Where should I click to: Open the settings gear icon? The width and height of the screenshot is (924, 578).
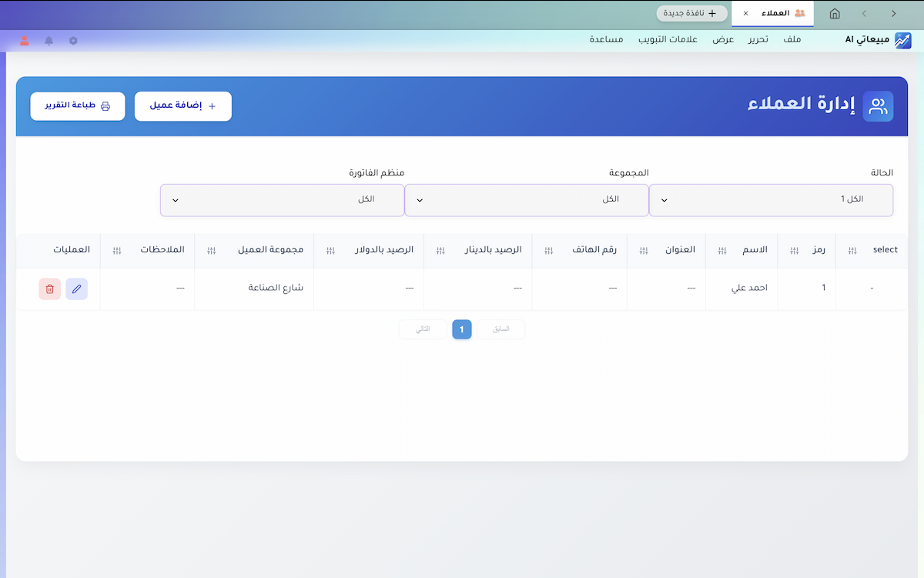[73, 40]
